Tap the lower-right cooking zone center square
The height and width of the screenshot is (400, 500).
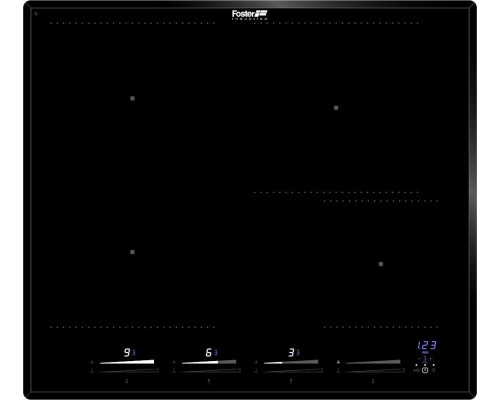pyautogui.click(x=381, y=264)
